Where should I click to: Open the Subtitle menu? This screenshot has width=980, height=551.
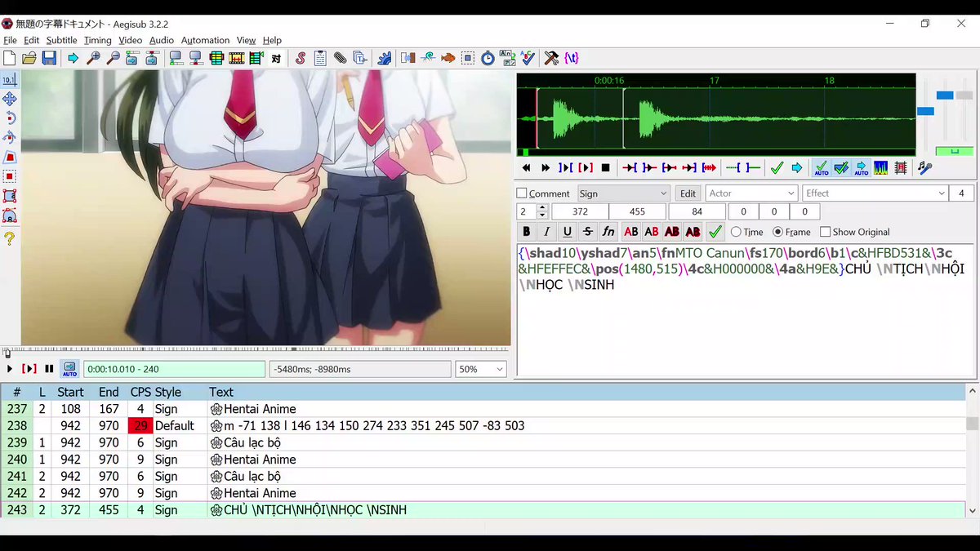tap(61, 40)
